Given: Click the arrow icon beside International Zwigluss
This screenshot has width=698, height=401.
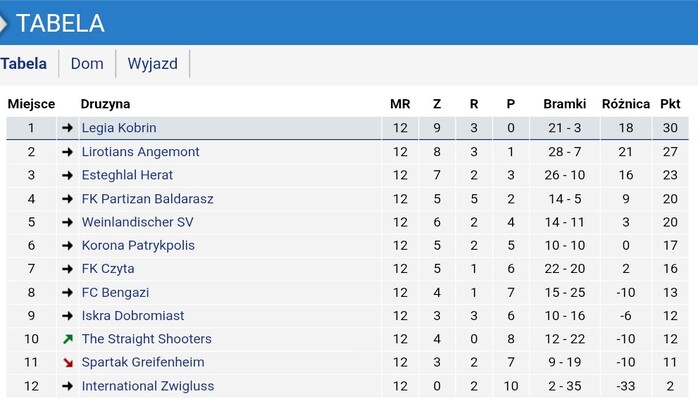Looking at the screenshot, I should [x=68, y=386].
